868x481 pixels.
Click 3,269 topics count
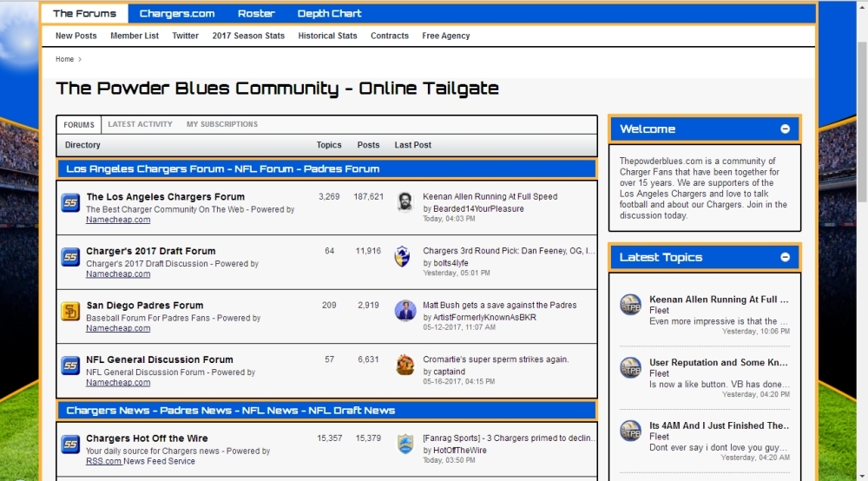[x=329, y=196]
